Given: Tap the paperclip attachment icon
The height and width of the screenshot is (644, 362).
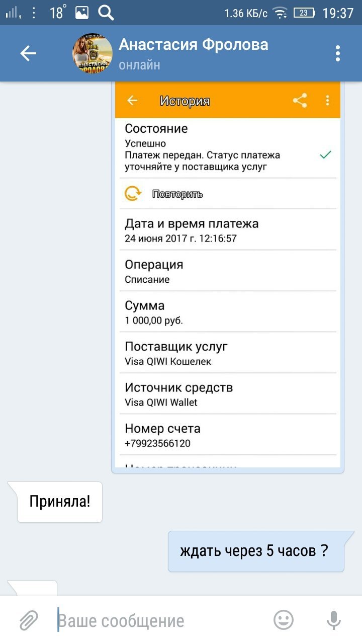Looking at the screenshot, I should [x=29, y=620].
